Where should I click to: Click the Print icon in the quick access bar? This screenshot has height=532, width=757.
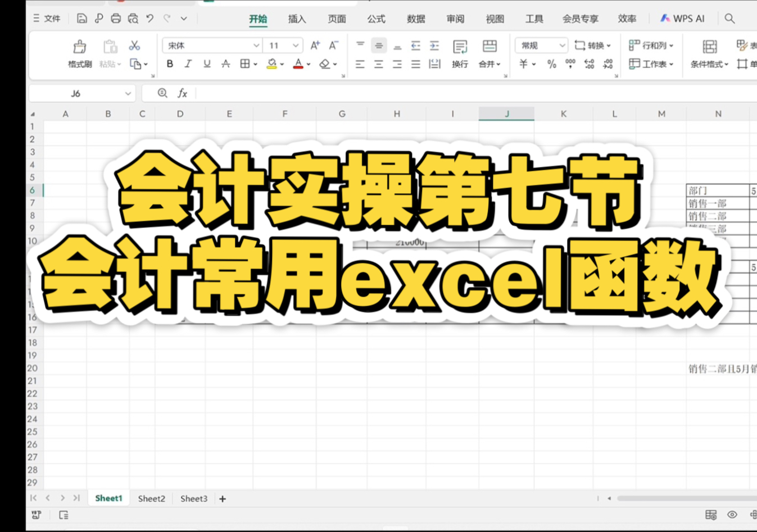coord(116,19)
